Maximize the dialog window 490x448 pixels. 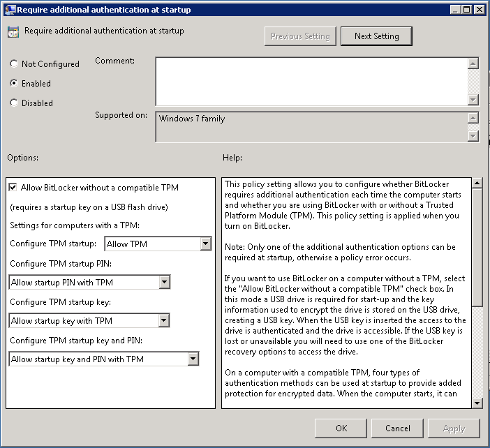(x=466, y=10)
